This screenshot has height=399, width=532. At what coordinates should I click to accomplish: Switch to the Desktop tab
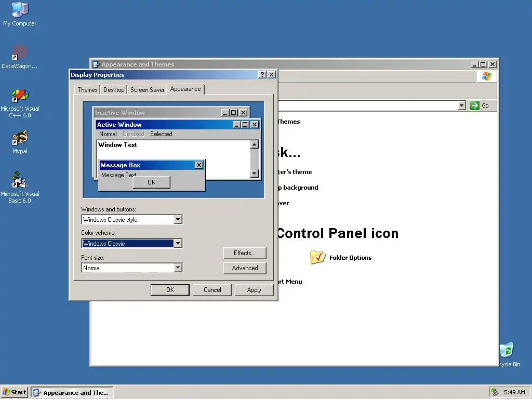tap(114, 89)
